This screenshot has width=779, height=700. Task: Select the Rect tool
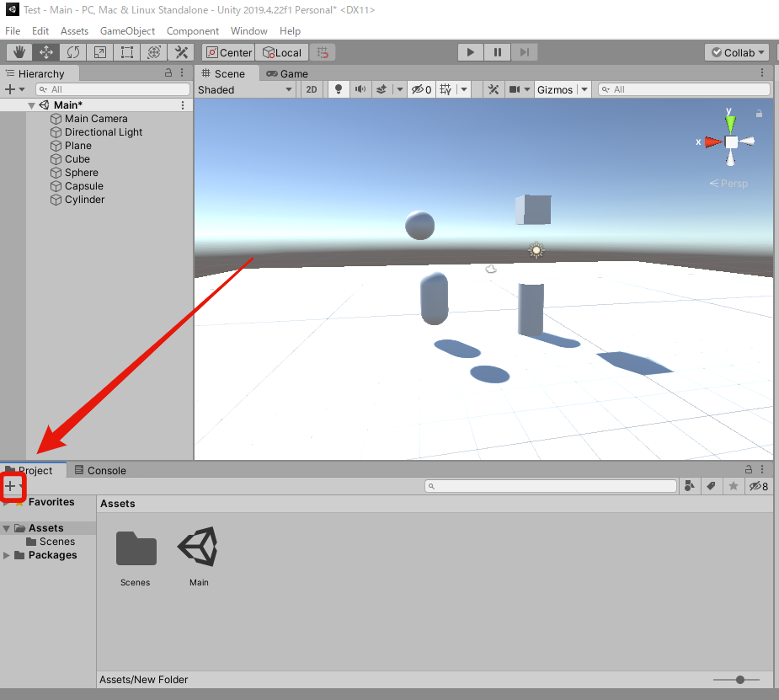coord(127,51)
